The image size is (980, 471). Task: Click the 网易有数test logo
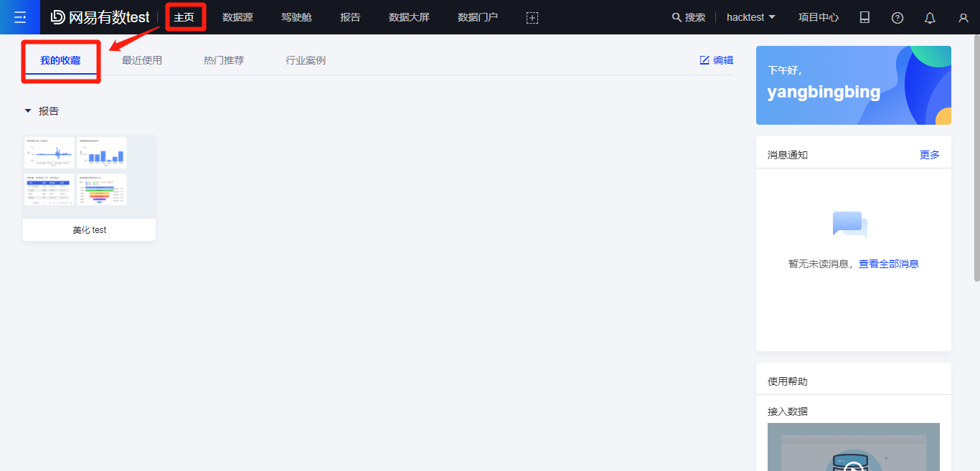[x=100, y=17]
